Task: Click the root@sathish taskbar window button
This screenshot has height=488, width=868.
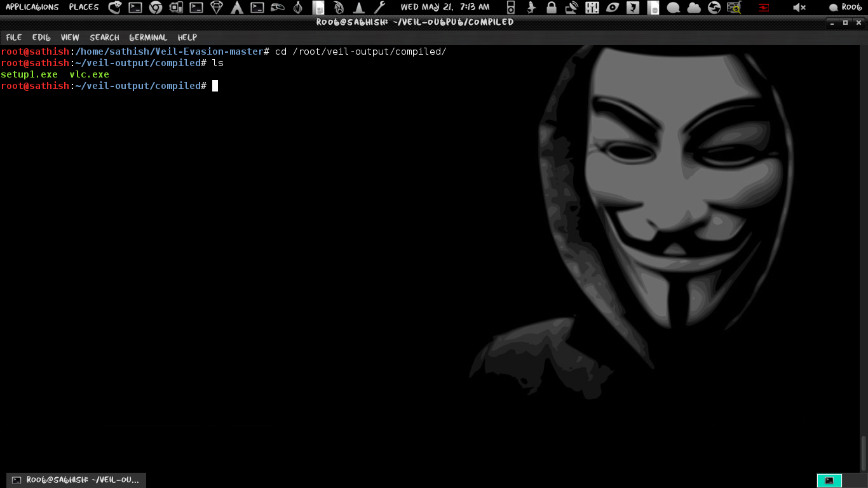Action: coord(76,480)
